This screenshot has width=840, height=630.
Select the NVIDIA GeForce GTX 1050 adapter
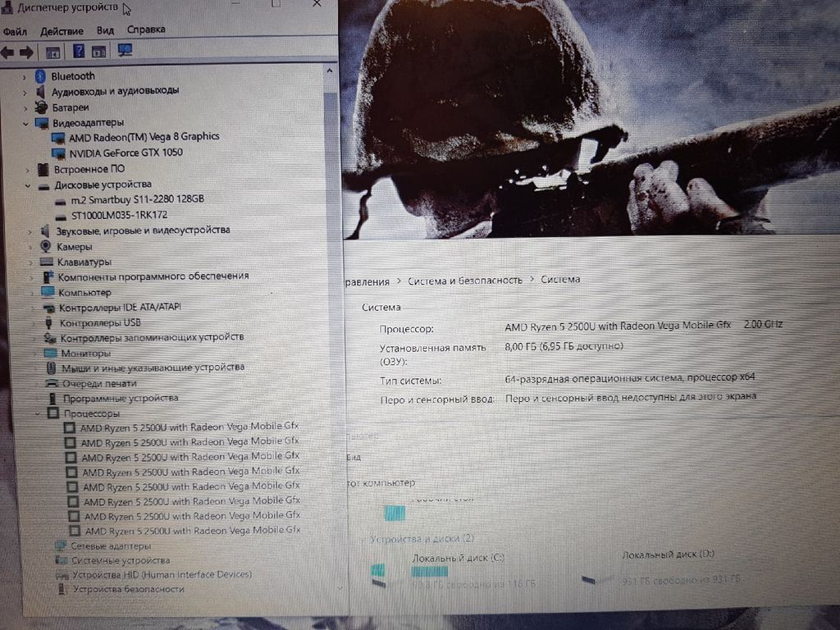coord(126,153)
